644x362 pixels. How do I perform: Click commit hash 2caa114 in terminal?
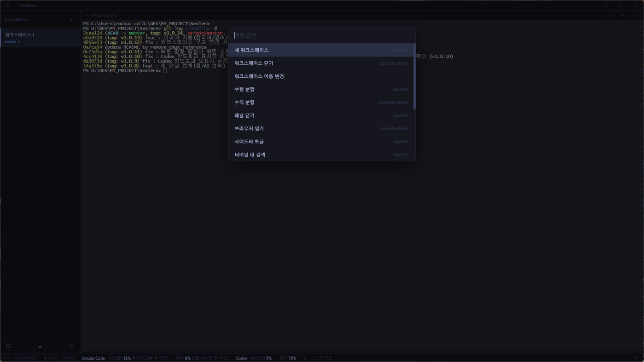[93, 33]
